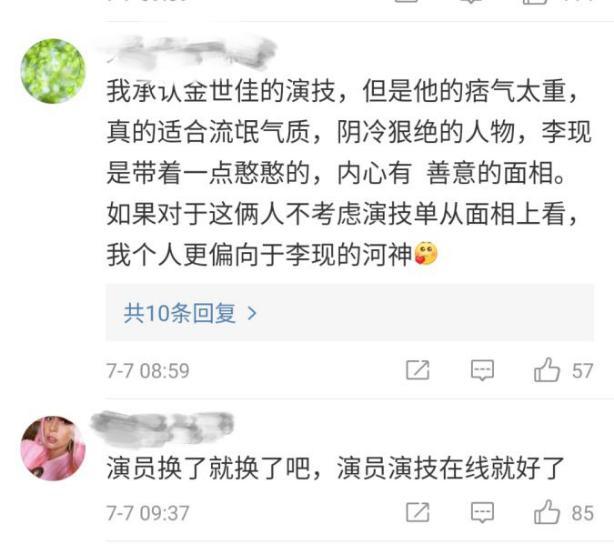
Task: Tap repost icon on 7-7 09:37 comment
Action: [x=417, y=512]
